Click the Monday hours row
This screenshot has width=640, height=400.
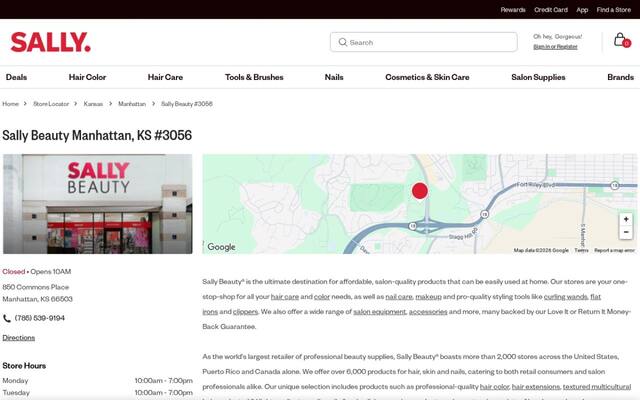coord(98,380)
